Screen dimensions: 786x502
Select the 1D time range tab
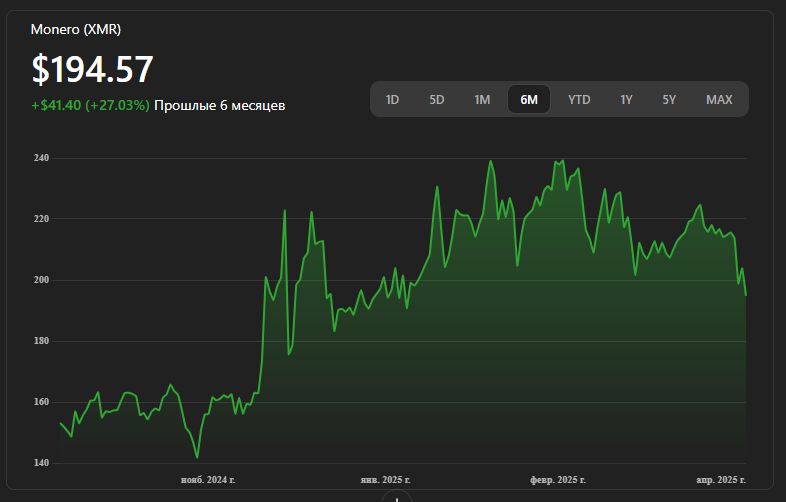[x=392, y=100]
